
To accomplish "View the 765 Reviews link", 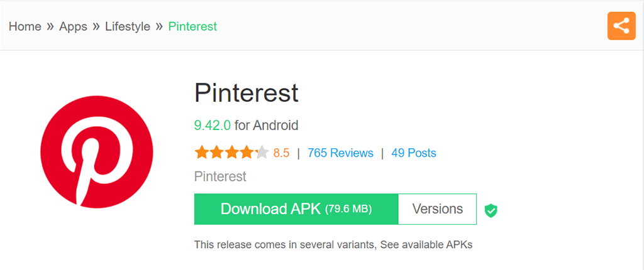I will click(x=340, y=153).
